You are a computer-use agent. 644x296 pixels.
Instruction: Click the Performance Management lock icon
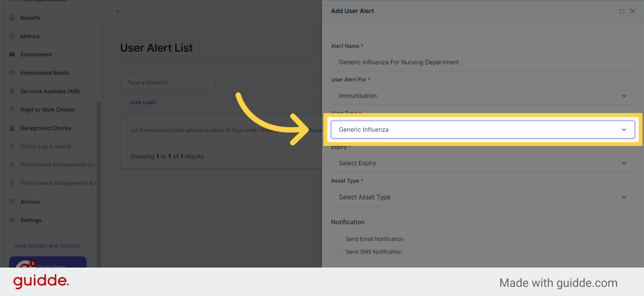pos(12,183)
